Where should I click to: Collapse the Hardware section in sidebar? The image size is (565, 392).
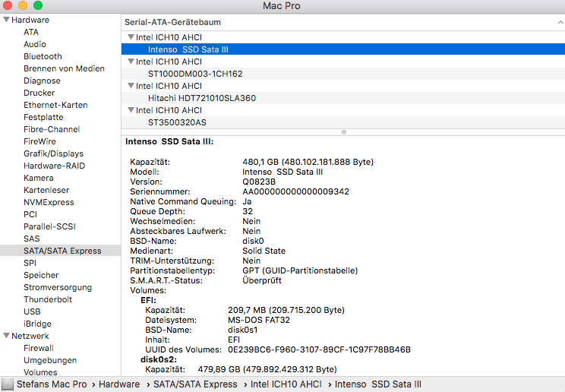[x=7, y=20]
